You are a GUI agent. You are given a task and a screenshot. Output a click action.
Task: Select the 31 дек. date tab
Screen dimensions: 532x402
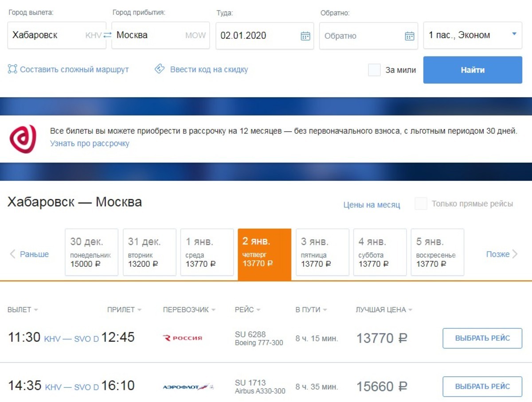pyautogui.click(x=149, y=253)
